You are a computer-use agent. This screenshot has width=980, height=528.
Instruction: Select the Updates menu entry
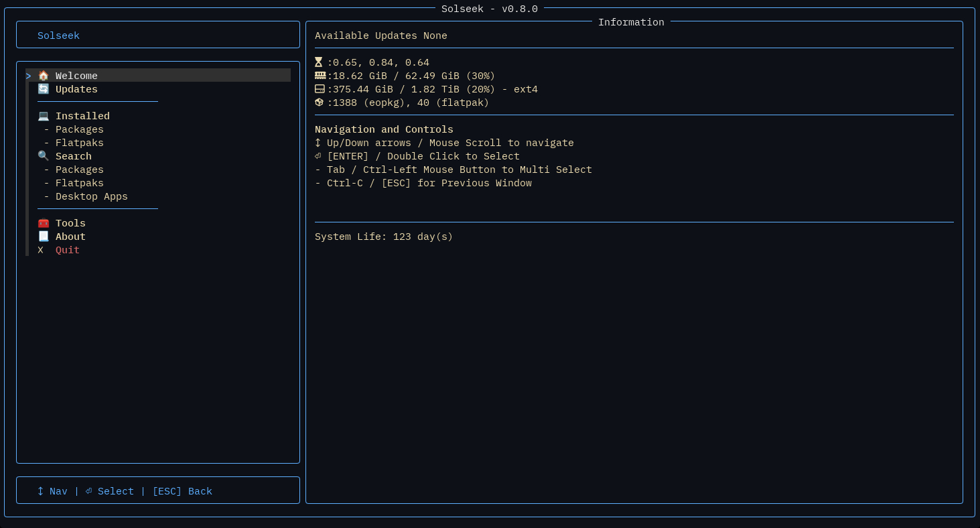point(76,89)
